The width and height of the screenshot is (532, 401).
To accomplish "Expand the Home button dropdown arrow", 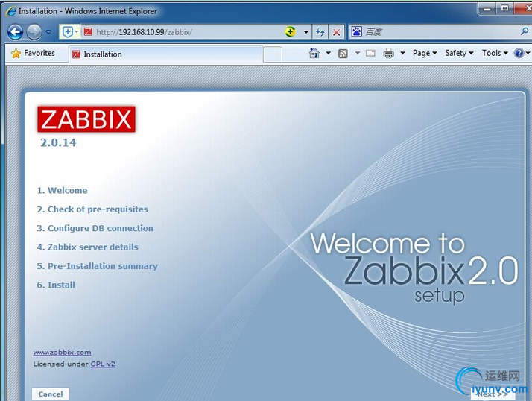I will click(x=328, y=53).
